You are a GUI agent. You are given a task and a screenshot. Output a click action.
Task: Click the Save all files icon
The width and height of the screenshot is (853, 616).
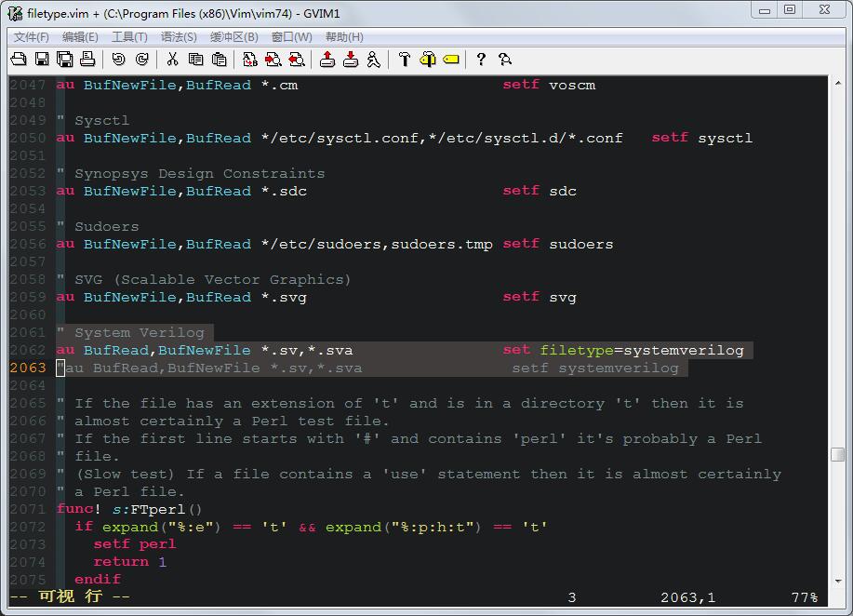(x=65, y=59)
